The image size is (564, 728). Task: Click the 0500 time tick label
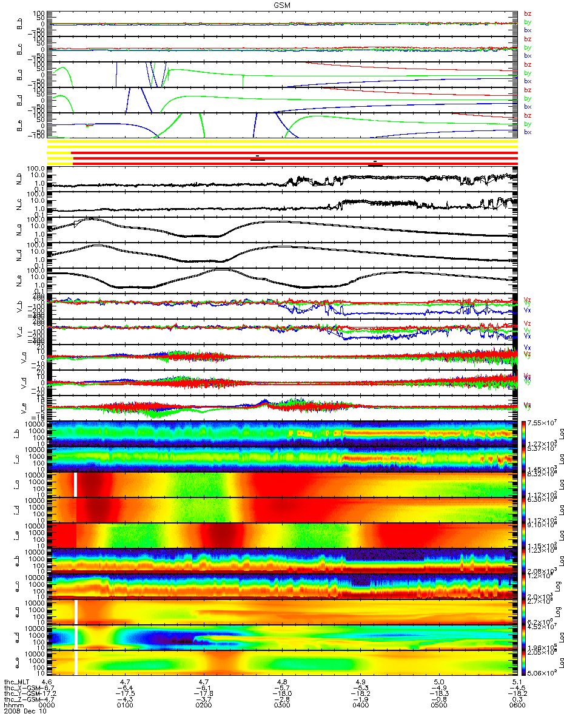pos(438,706)
